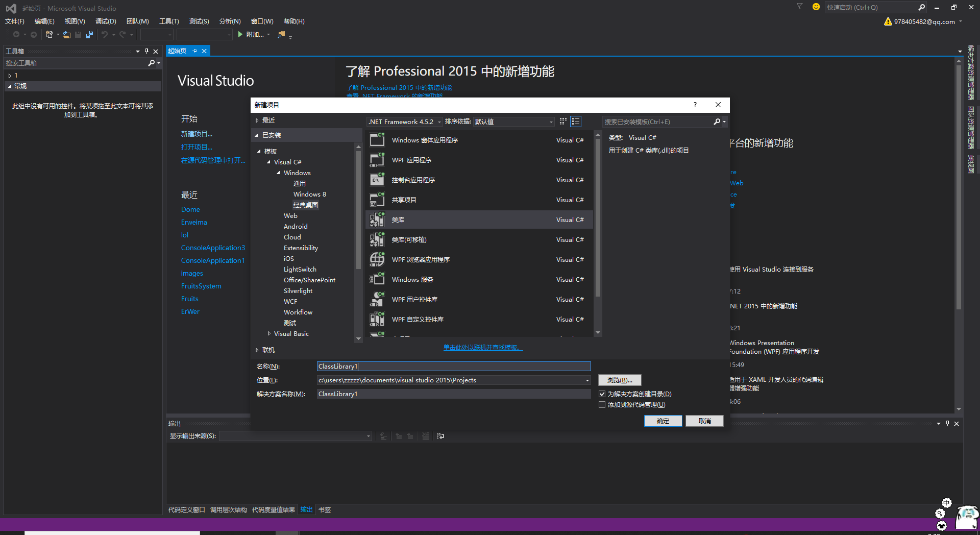Switch templates to list view
This screenshot has height=535, width=980.
(576, 121)
